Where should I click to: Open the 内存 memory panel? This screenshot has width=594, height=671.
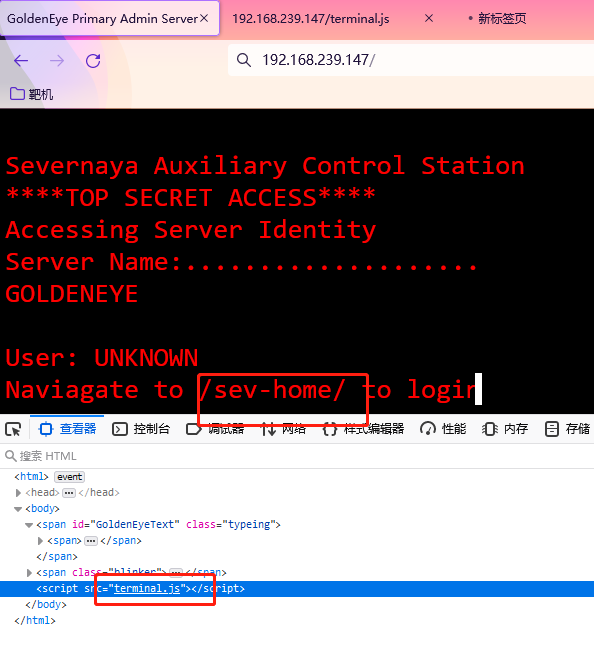505,428
